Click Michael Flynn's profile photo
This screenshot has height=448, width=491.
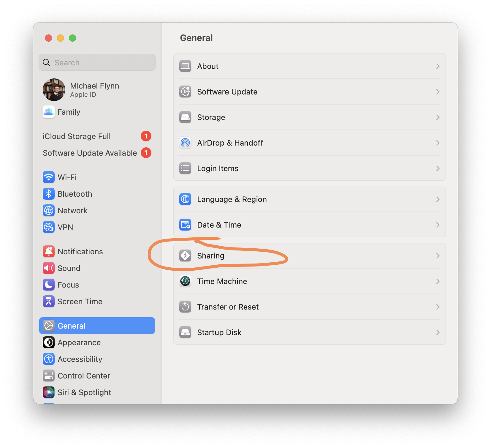54,90
